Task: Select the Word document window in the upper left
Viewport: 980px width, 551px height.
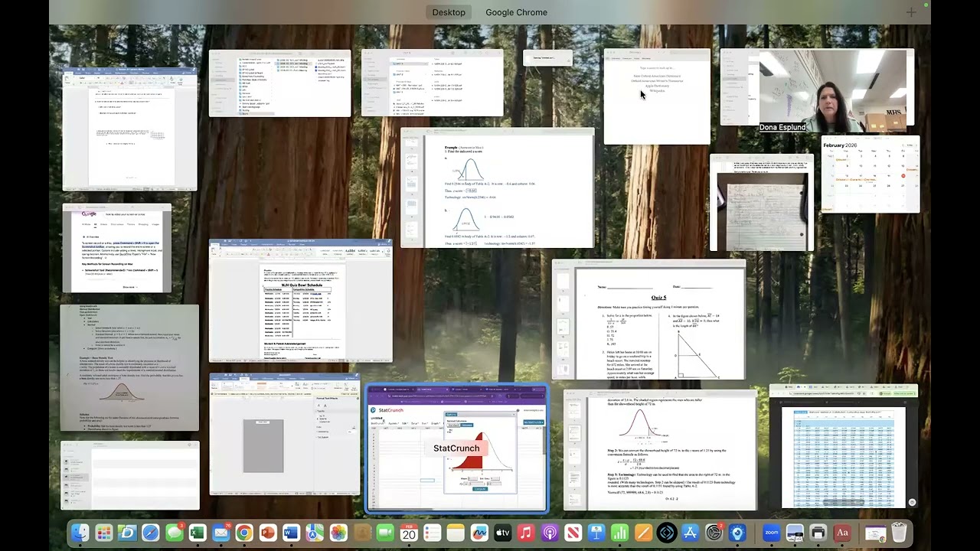Action: pyautogui.click(x=129, y=129)
